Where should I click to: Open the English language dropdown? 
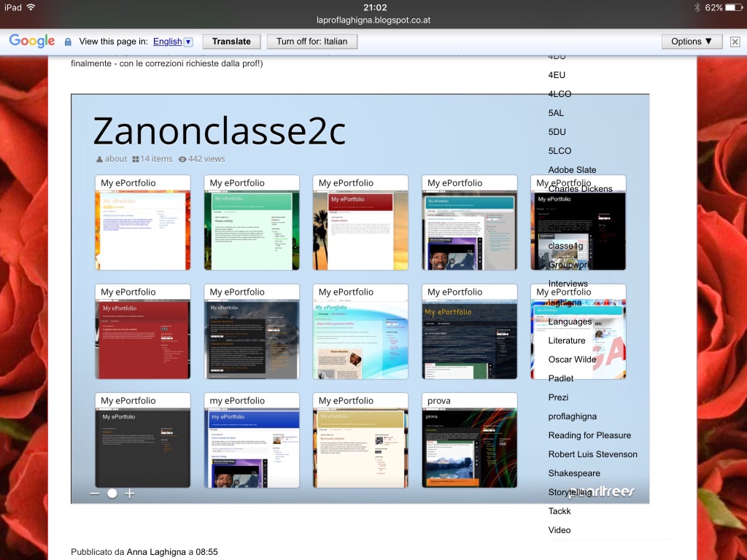click(x=188, y=42)
